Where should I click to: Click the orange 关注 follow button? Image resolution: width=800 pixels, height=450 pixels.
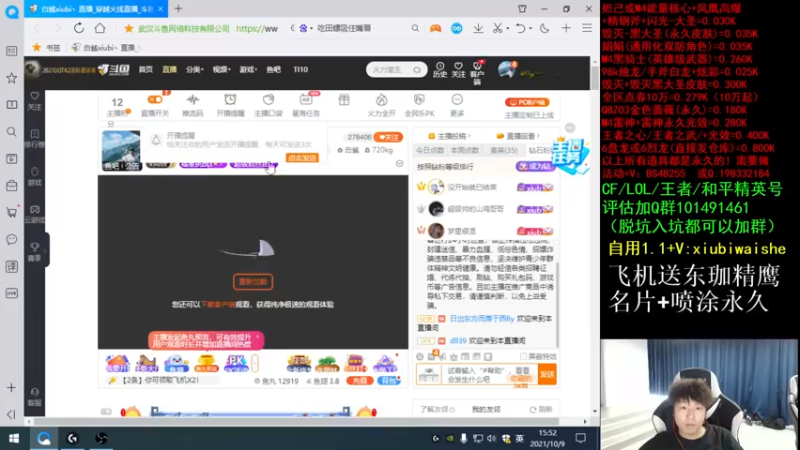tap(388, 137)
